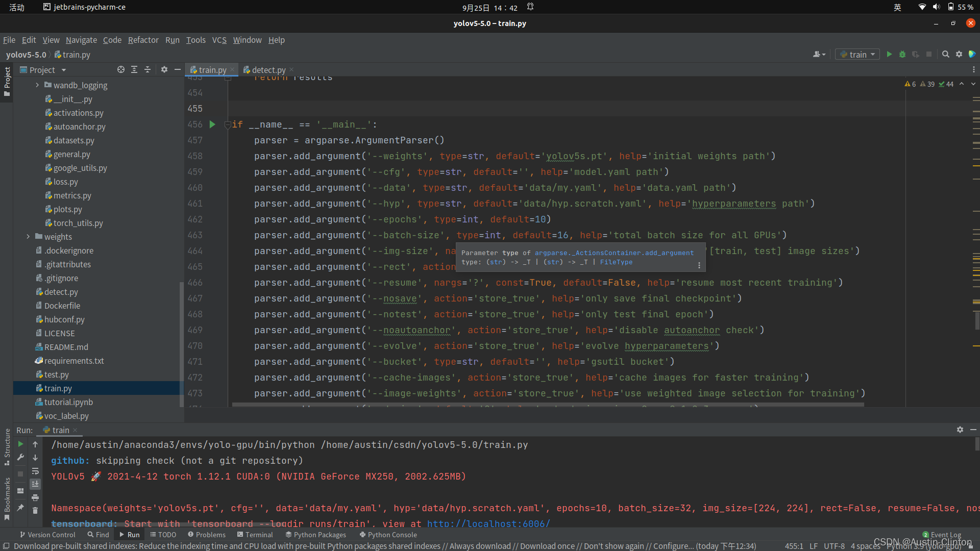Toggle the Bookmarks side panel
The height and width of the screenshot is (551, 980).
[x=7, y=499]
